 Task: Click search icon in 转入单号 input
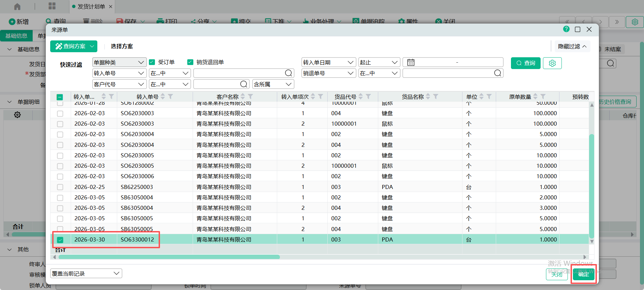[x=288, y=73]
